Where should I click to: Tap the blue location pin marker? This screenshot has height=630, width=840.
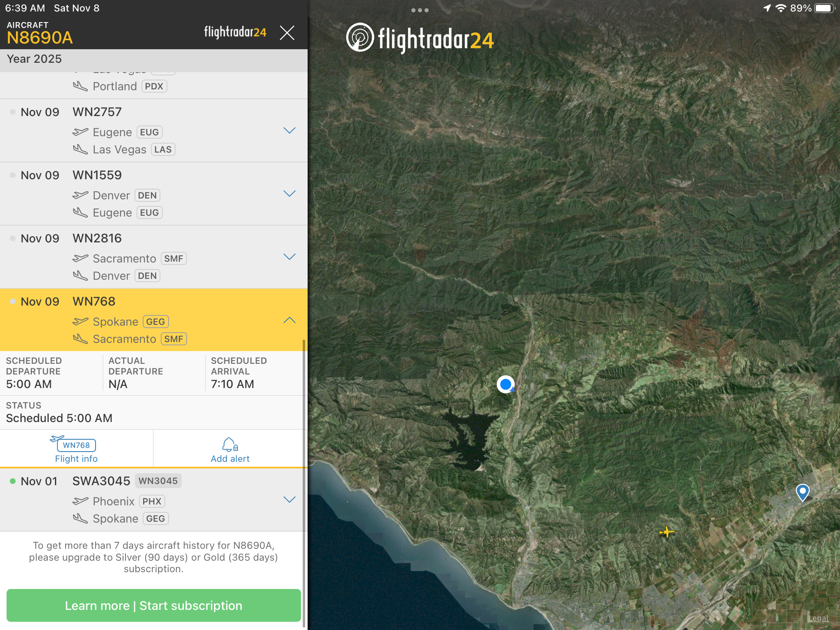[x=802, y=492]
